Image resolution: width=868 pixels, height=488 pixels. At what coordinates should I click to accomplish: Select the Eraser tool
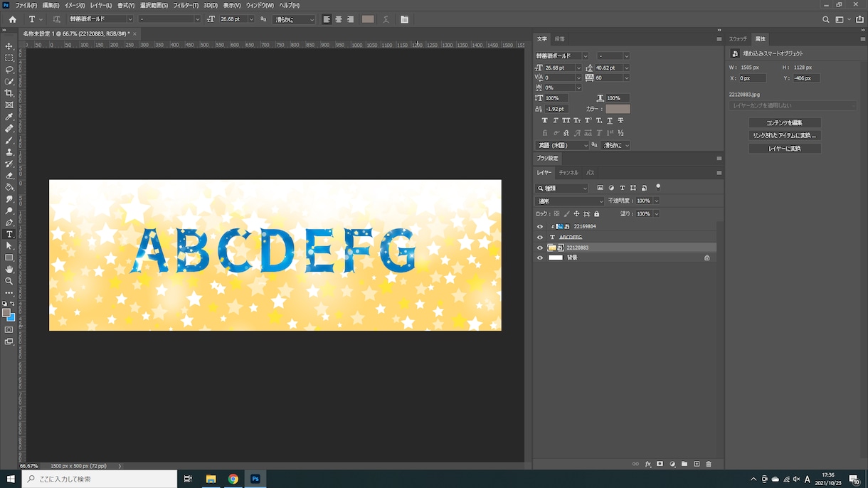click(x=9, y=175)
